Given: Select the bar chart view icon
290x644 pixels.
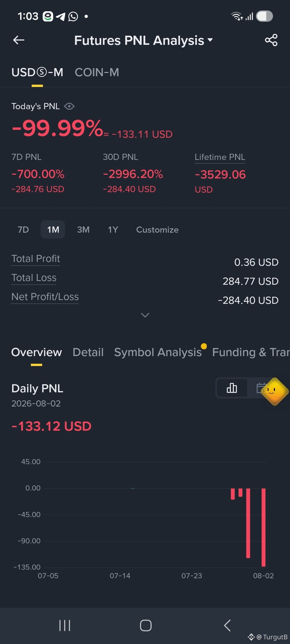Looking at the screenshot, I should pyautogui.click(x=232, y=388).
